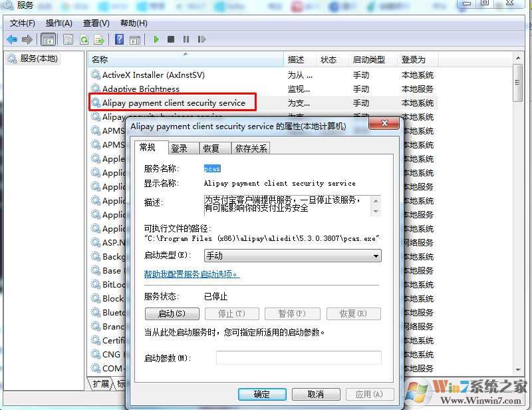Sort by 登录为 column header
The image size is (532, 410).
tap(418, 60)
